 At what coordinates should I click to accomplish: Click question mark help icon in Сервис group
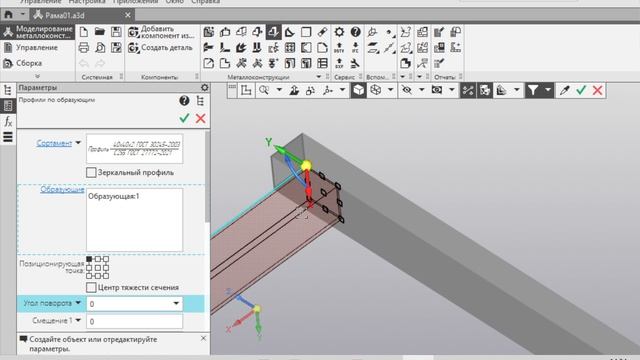(356, 32)
